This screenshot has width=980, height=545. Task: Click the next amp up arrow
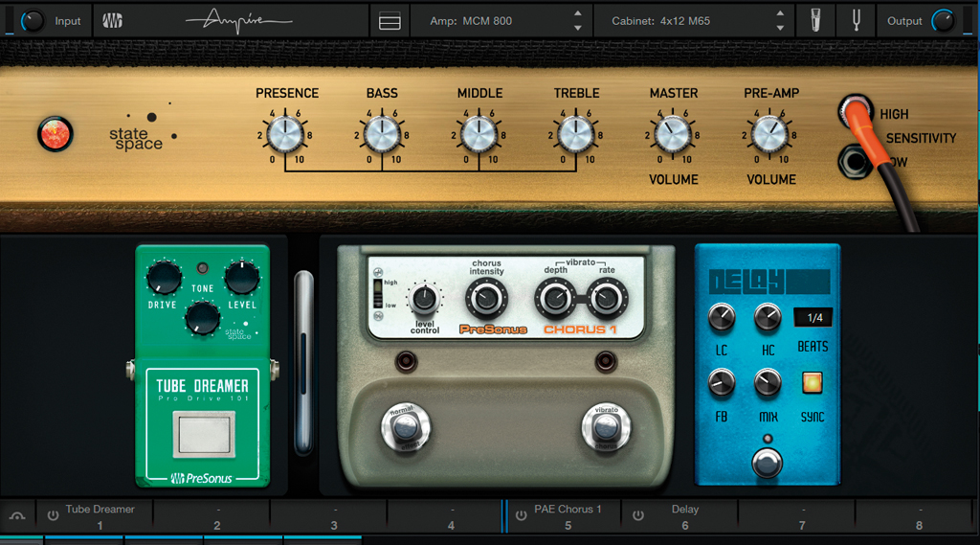pyautogui.click(x=577, y=13)
